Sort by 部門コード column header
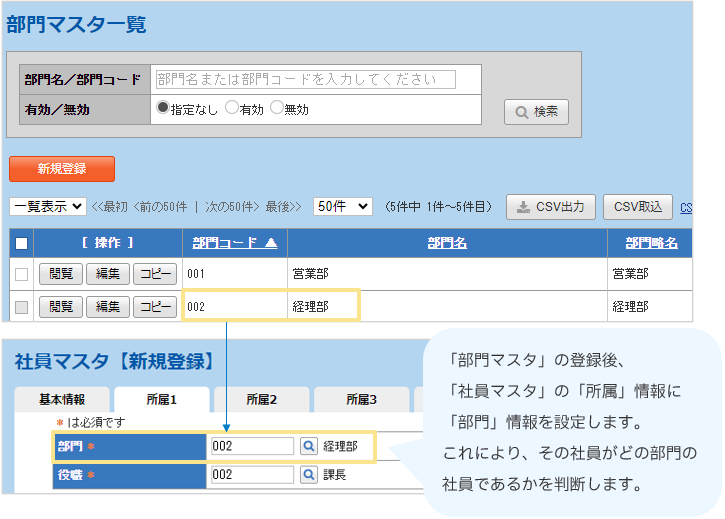The width and height of the screenshot is (725, 519). coord(234,243)
